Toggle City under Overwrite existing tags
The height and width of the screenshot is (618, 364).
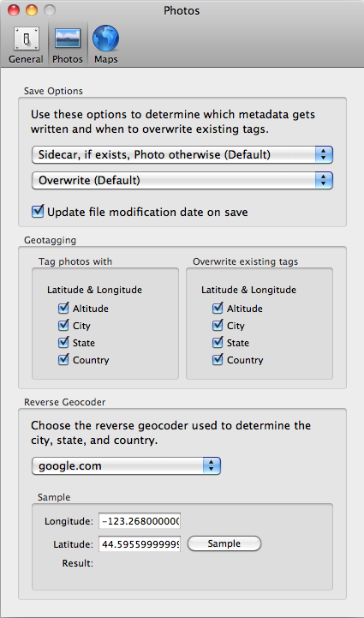pyautogui.click(x=218, y=326)
